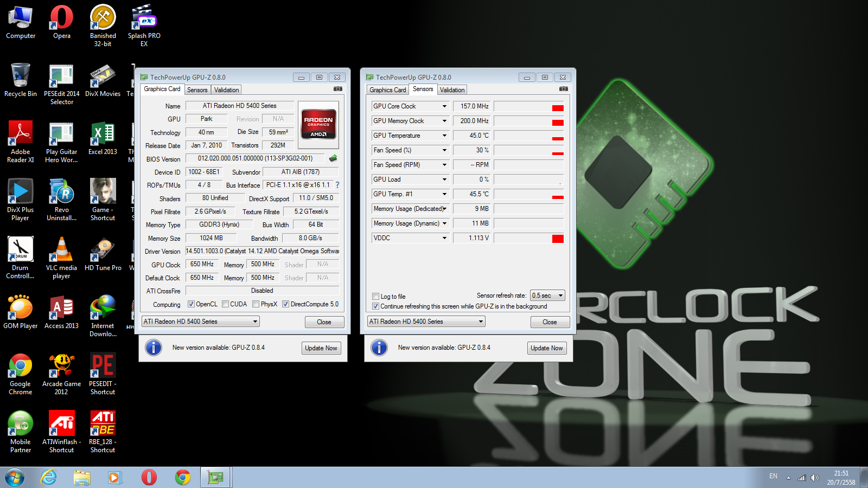Toggle the OpenCL checkbox
The width and height of the screenshot is (868, 488).
[x=191, y=304]
